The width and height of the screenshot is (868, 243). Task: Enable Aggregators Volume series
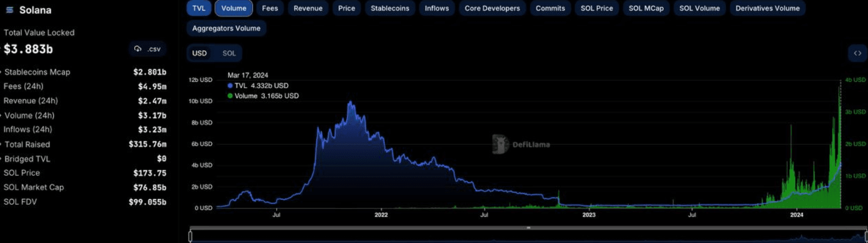(x=226, y=29)
